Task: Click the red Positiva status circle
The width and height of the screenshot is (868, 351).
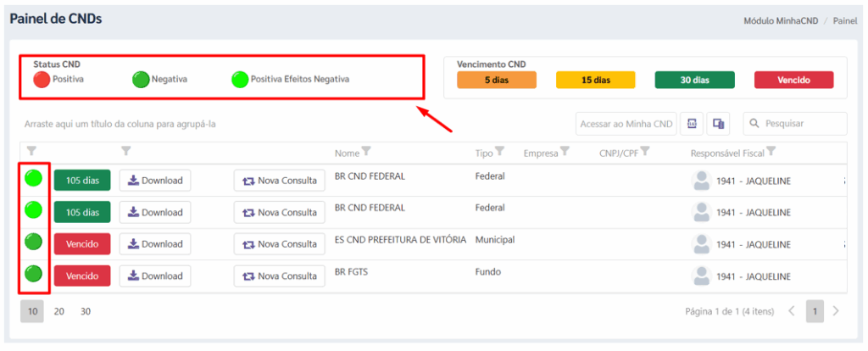Action: click(x=42, y=80)
